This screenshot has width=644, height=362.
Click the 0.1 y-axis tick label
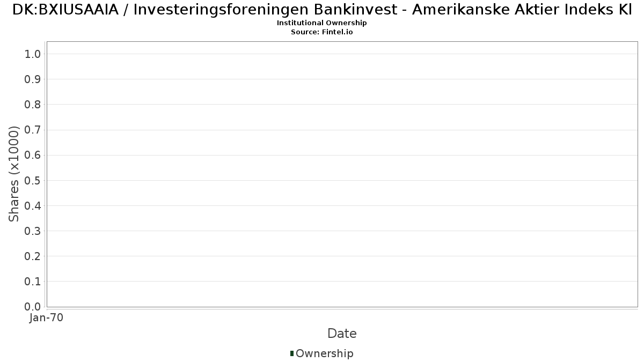click(x=33, y=282)
